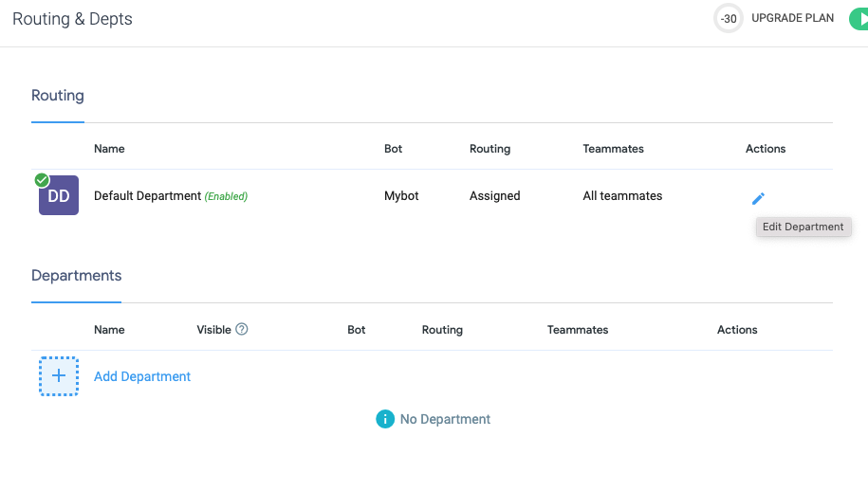
Task: Click the pencil edit icon for Default Department
Action: 758,198
